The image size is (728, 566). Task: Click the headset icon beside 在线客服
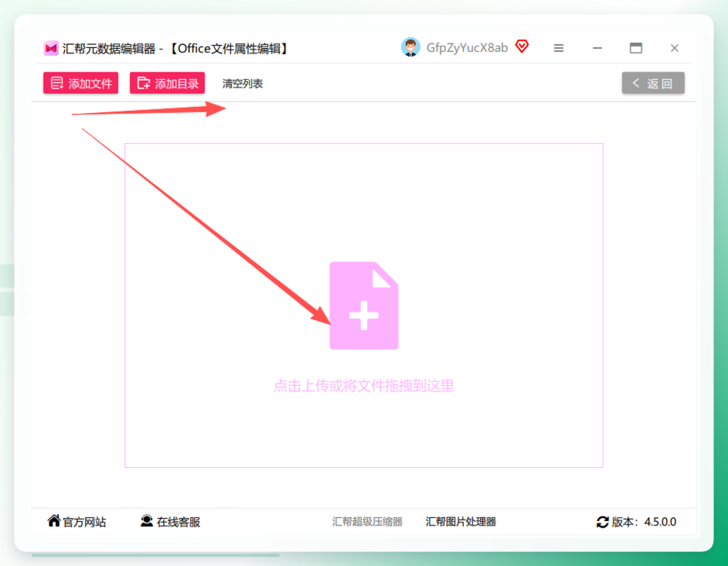[x=147, y=521]
